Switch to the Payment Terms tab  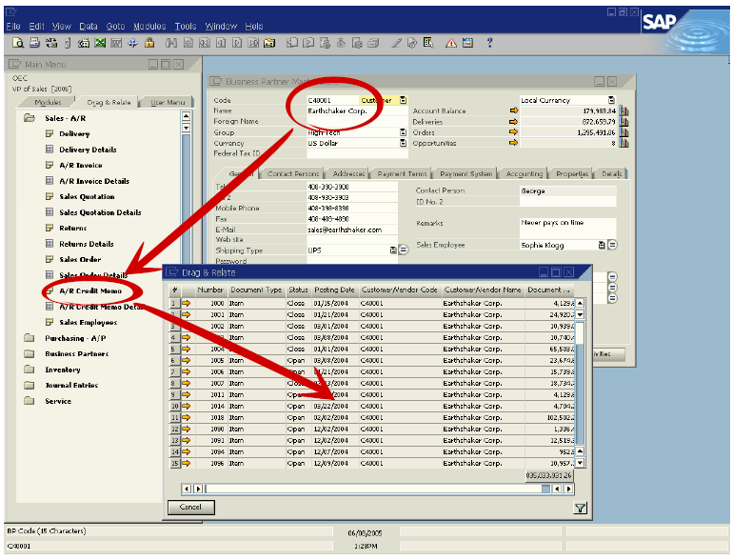tap(402, 173)
